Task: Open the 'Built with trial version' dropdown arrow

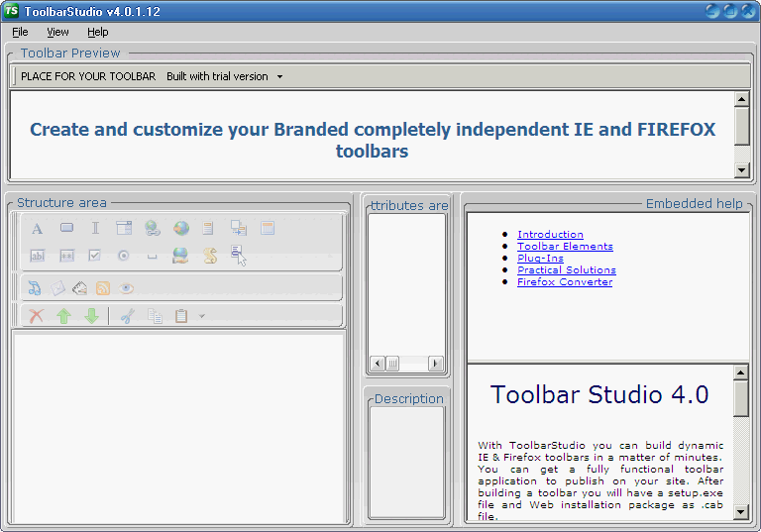Action: 279,76
